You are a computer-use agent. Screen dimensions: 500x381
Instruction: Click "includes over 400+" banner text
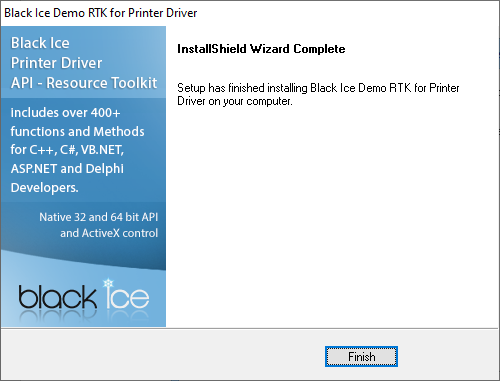coord(65,113)
